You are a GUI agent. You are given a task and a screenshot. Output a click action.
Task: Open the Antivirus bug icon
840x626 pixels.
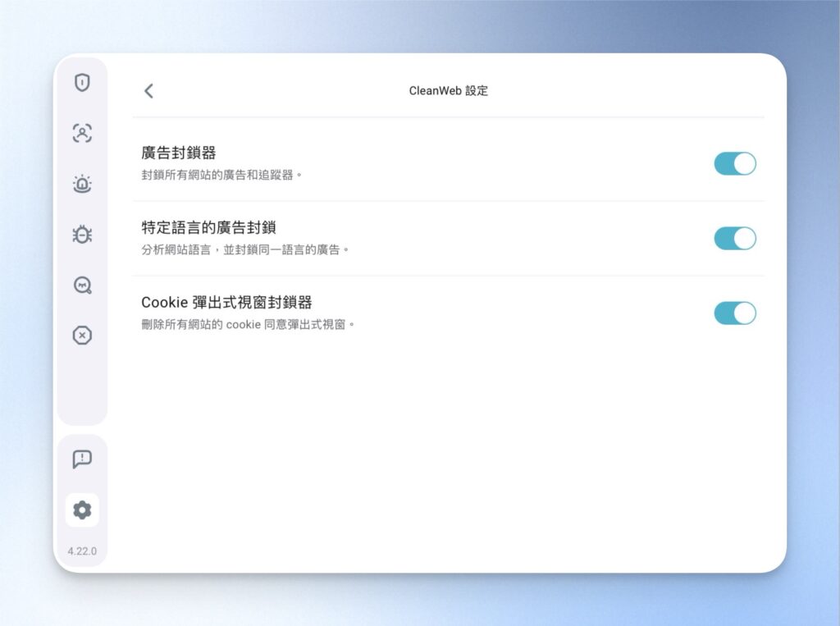tap(82, 234)
